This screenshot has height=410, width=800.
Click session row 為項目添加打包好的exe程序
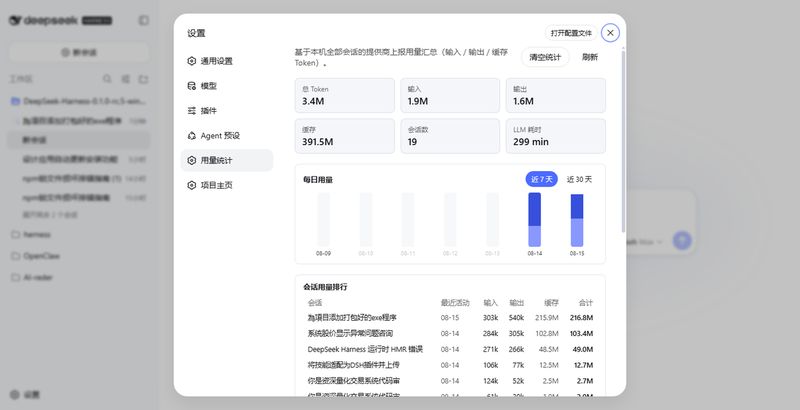(450, 318)
